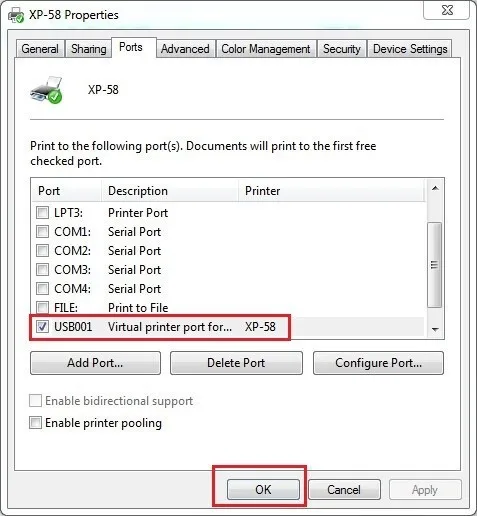Viewport: 477px width, 516px height.
Task: Click the XP-58 printer icon in title bar
Action: click(16, 15)
